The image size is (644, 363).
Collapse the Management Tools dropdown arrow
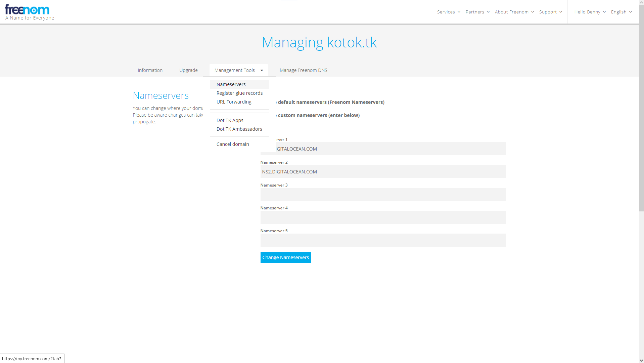point(262,70)
